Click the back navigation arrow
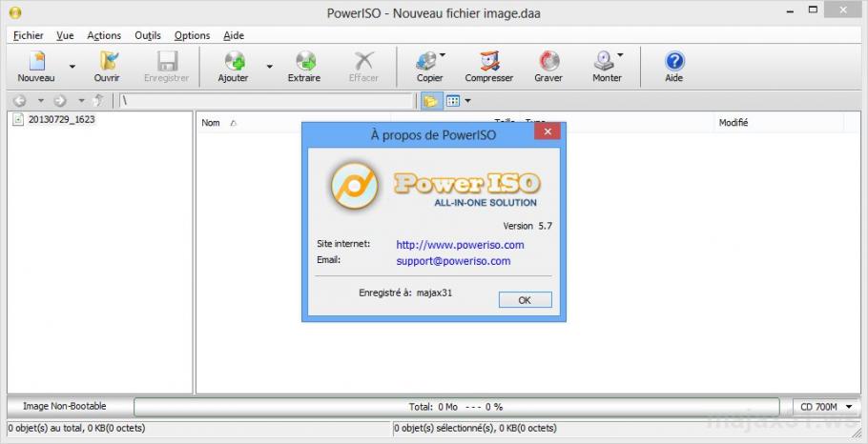Viewport: 868px width, 444px height. 20,101
